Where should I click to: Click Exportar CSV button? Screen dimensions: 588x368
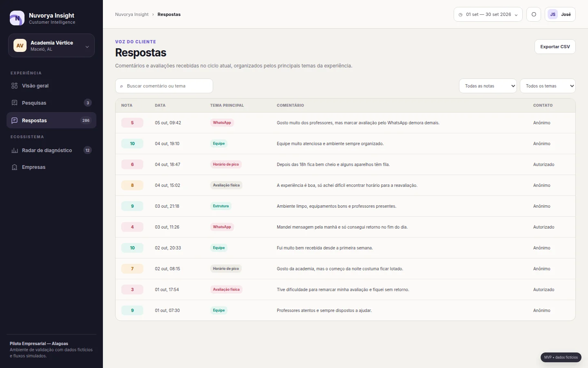point(555,47)
